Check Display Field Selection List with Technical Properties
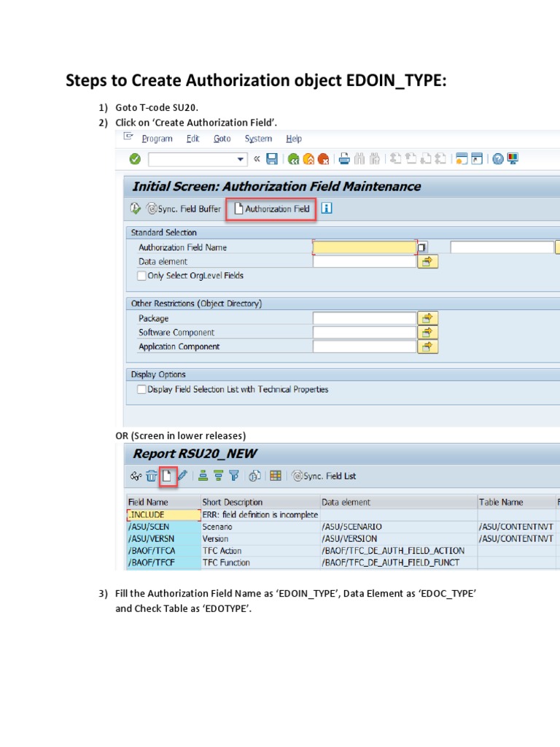Screen dimensions: 560x747 pyautogui.click(x=142, y=390)
